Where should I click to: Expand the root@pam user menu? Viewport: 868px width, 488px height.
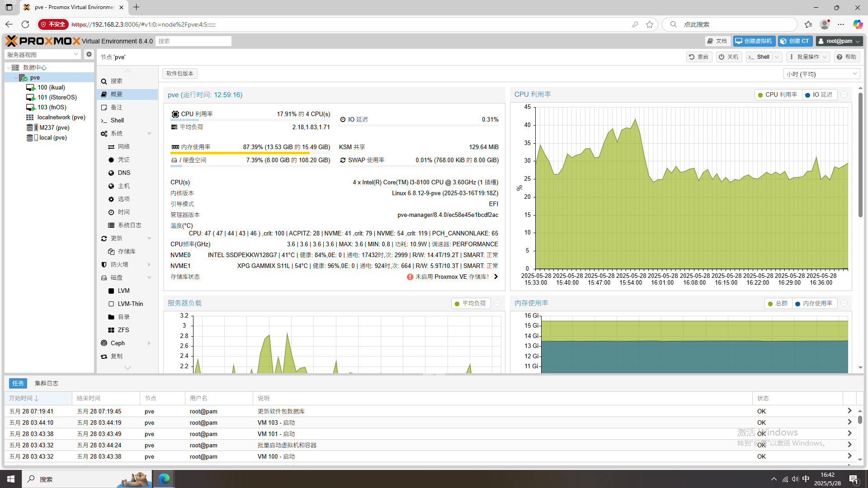click(840, 41)
